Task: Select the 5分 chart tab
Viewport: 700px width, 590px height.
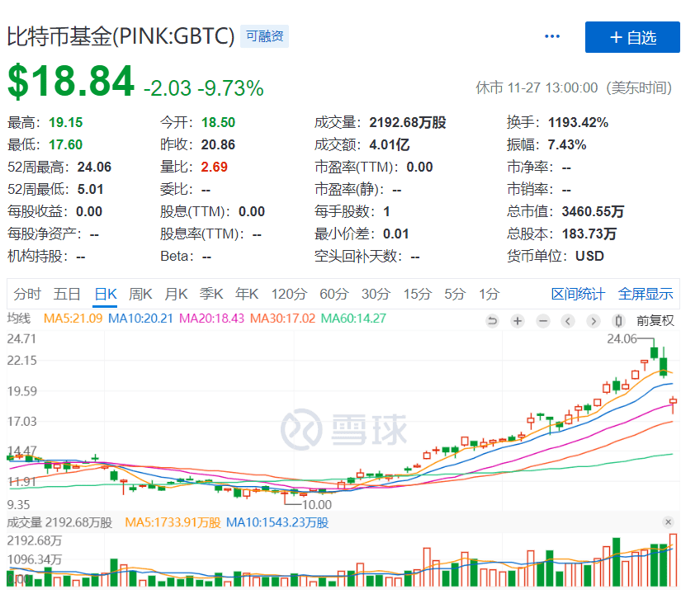Action: [455, 294]
